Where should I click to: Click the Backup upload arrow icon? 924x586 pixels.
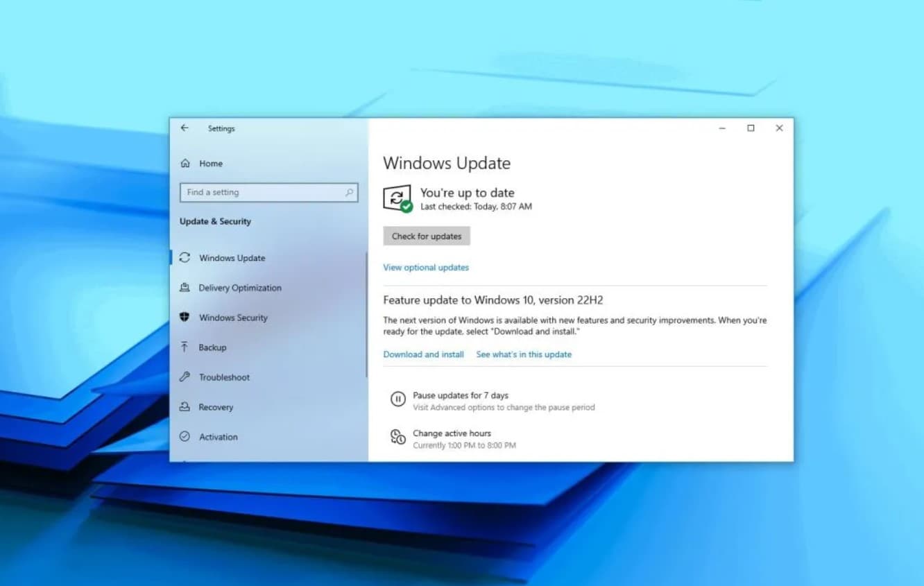(x=185, y=347)
